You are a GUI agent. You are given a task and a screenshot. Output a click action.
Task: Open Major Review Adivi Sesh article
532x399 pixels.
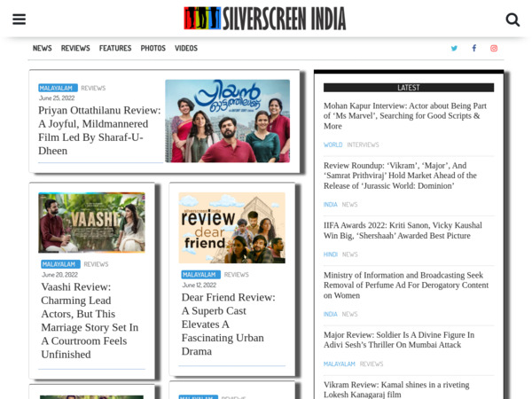[399, 340]
